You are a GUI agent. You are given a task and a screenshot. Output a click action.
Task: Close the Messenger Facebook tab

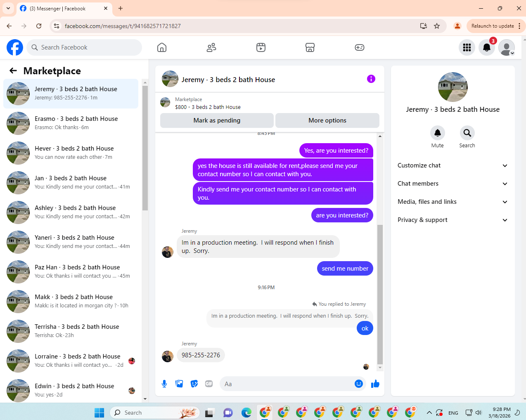(106, 8)
